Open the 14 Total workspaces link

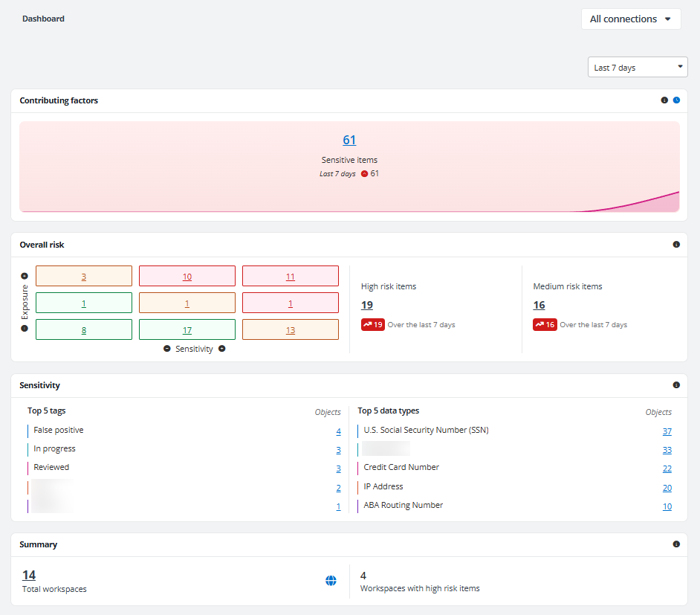[29, 575]
